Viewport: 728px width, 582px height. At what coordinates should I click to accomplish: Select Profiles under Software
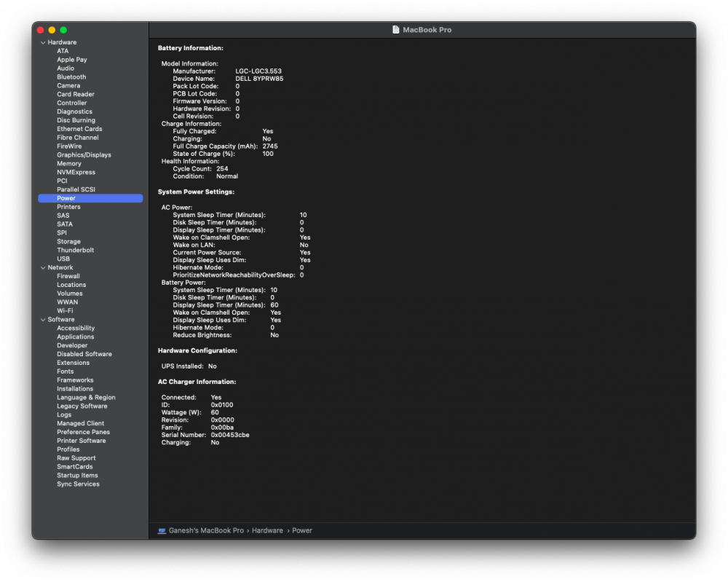[x=68, y=449]
